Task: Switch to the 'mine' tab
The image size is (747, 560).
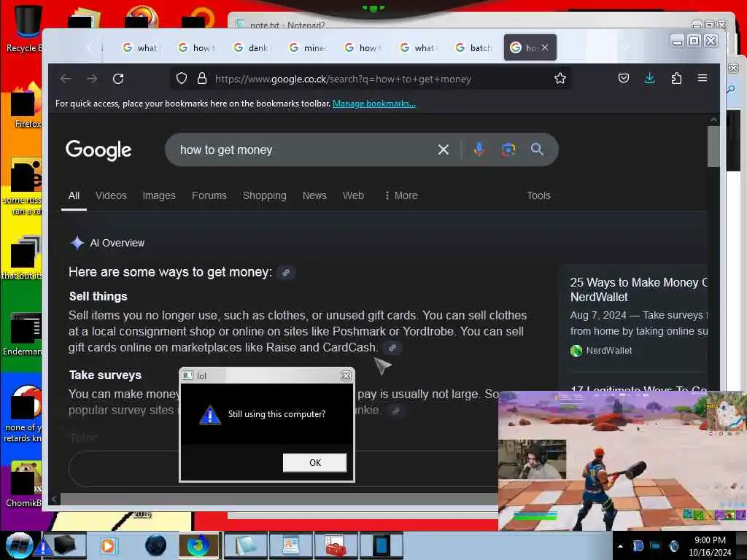Action: (x=307, y=47)
